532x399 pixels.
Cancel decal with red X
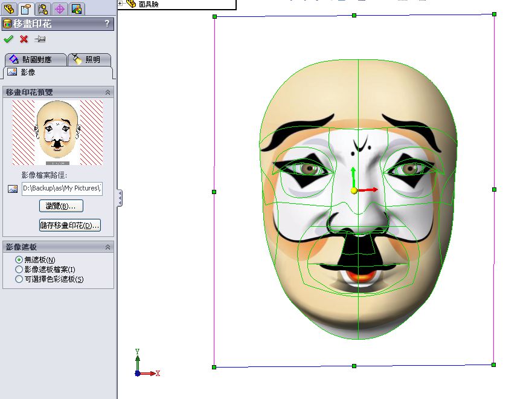pos(24,39)
